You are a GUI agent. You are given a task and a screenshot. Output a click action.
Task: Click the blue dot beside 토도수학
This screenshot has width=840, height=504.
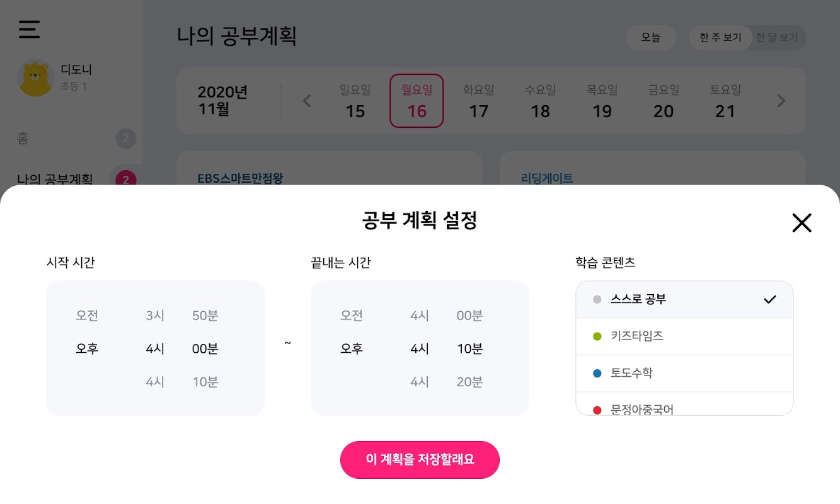(597, 374)
